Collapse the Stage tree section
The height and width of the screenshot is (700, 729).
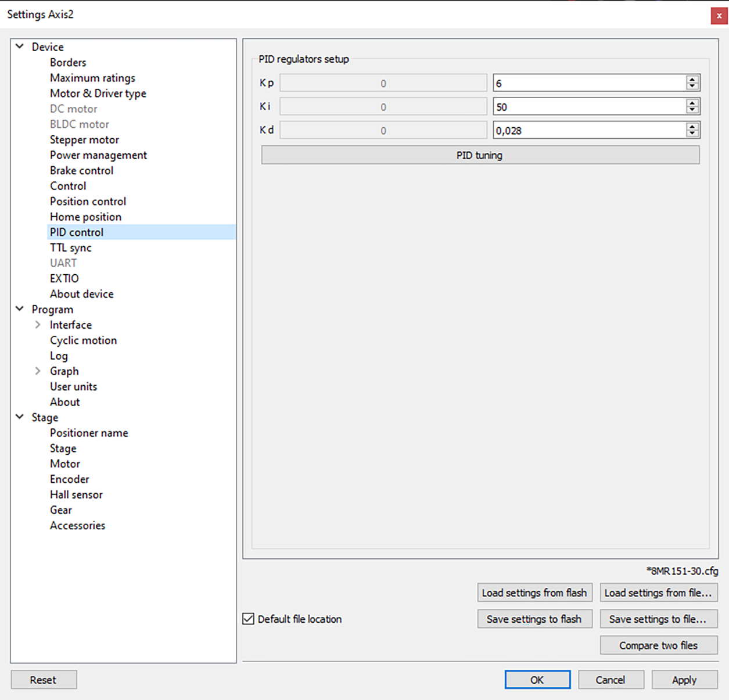(20, 417)
